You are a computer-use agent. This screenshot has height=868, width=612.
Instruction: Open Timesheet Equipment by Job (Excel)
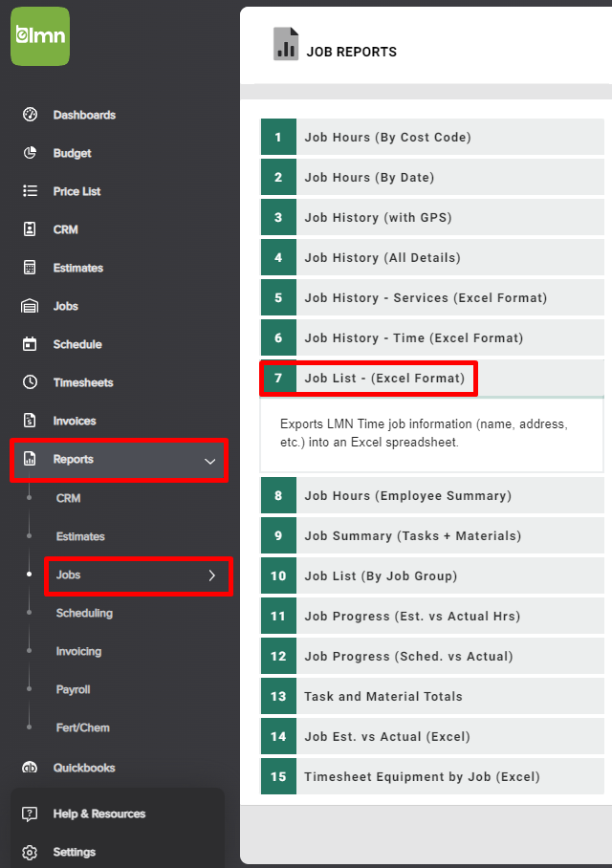tap(432, 776)
